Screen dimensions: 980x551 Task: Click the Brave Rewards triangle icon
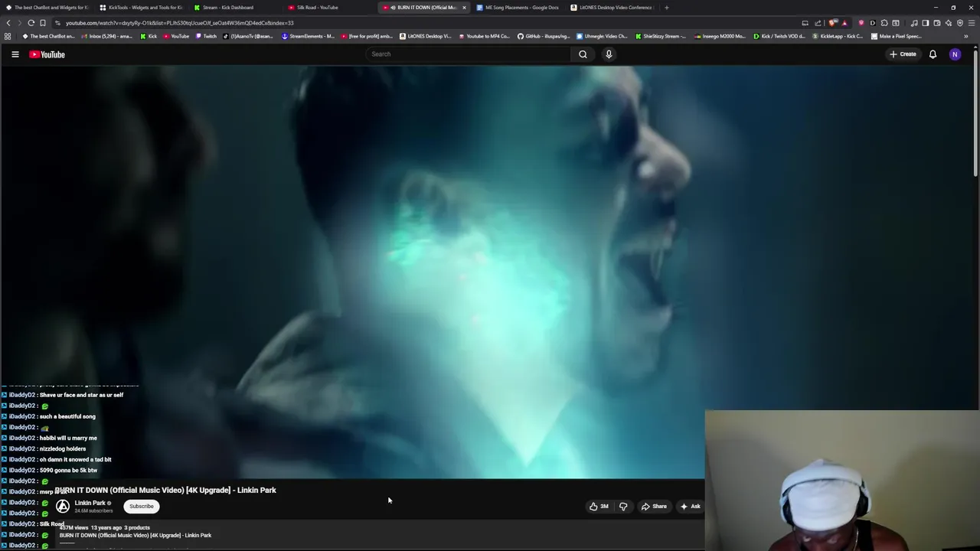[844, 23]
